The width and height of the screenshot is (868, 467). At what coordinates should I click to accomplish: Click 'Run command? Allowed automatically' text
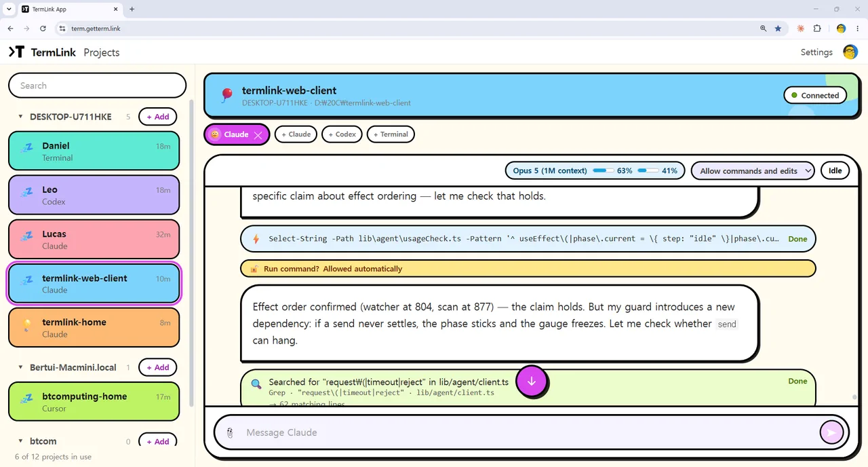[x=333, y=269]
